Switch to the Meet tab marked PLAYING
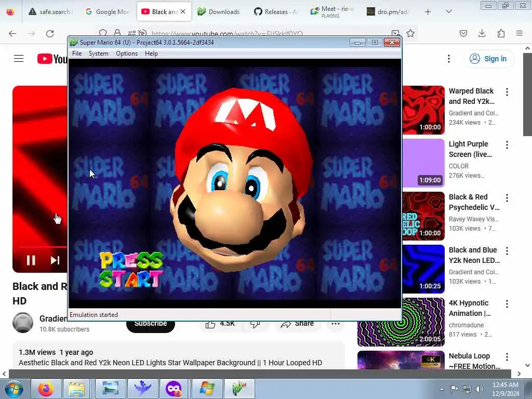The image size is (532, 399). (332, 12)
